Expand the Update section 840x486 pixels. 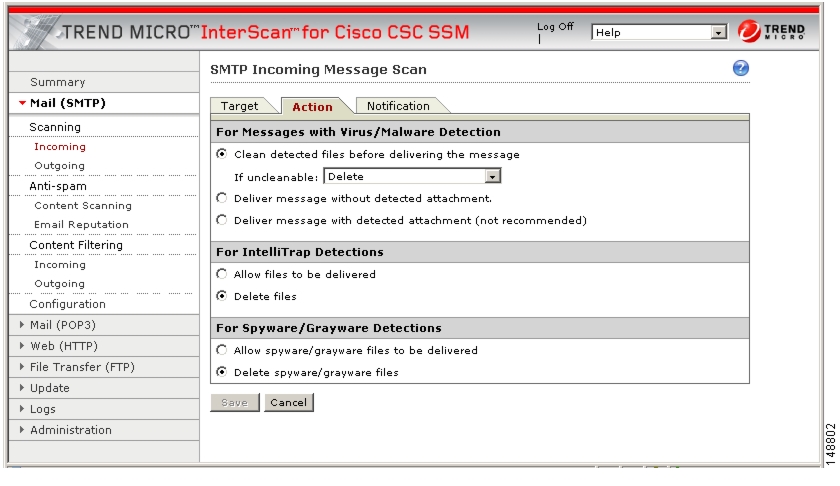pos(49,387)
